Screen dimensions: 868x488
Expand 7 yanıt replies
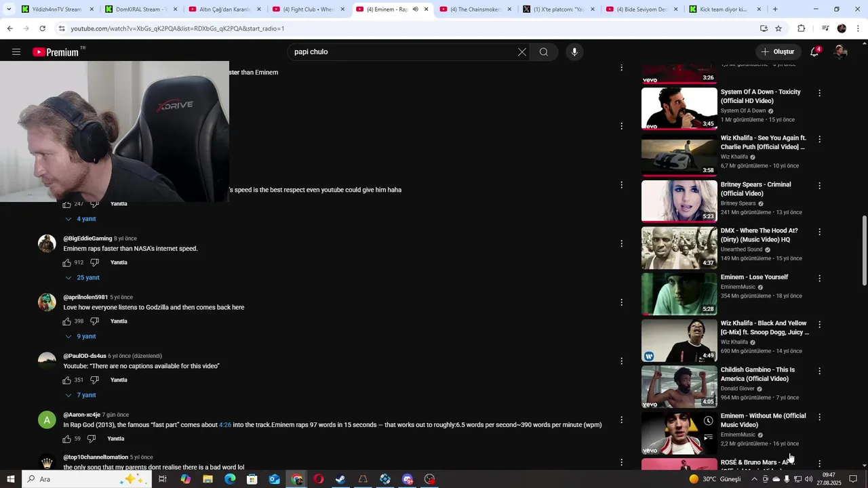[x=81, y=395]
